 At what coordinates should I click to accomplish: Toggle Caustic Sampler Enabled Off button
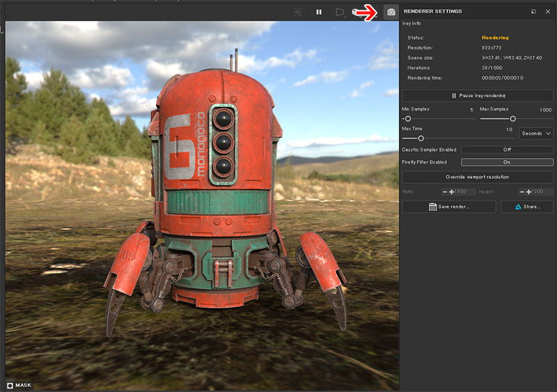point(507,150)
